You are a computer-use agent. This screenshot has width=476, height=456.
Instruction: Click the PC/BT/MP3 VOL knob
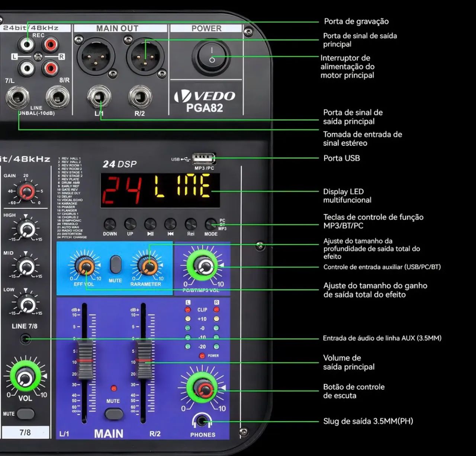[x=203, y=265]
